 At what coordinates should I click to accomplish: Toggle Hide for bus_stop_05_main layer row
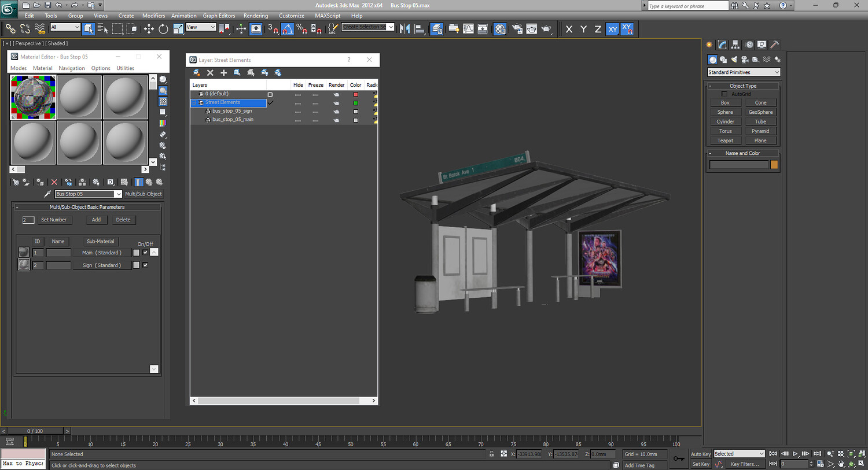[298, 120]
